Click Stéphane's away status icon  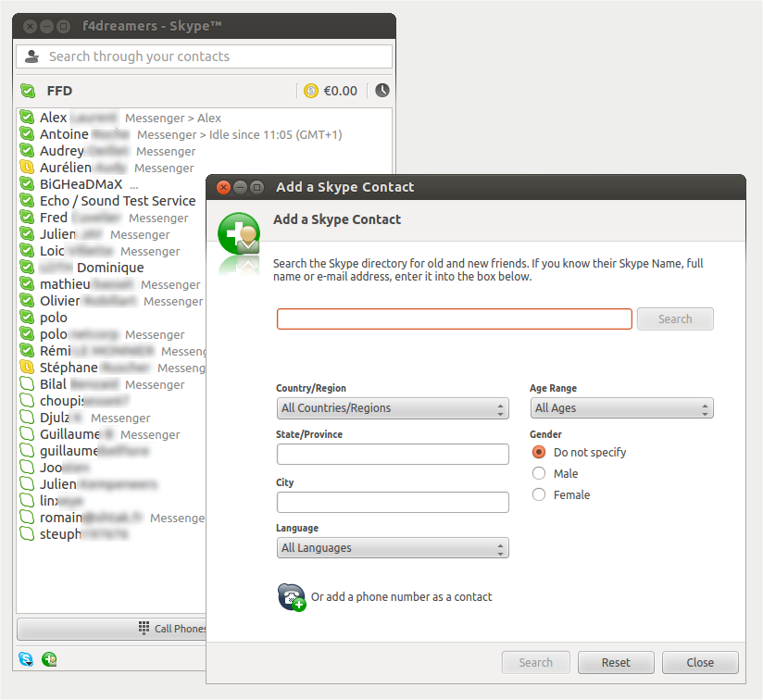[x=27, y=367]
